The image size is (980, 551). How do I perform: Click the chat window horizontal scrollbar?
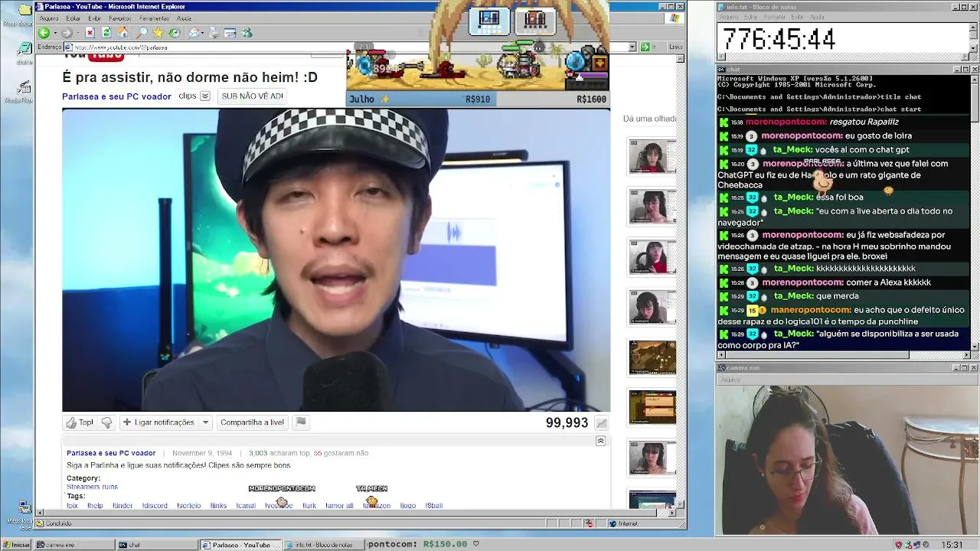(844, 355)
